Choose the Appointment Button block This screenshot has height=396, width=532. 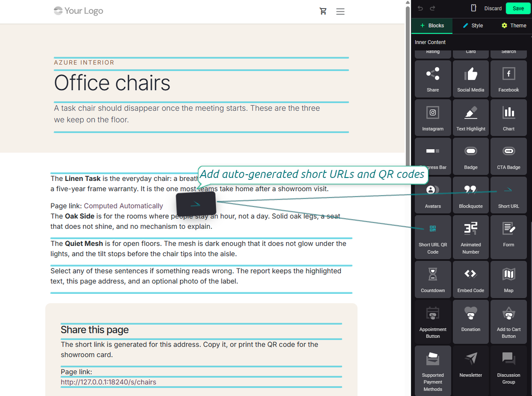tap(433, 322)
